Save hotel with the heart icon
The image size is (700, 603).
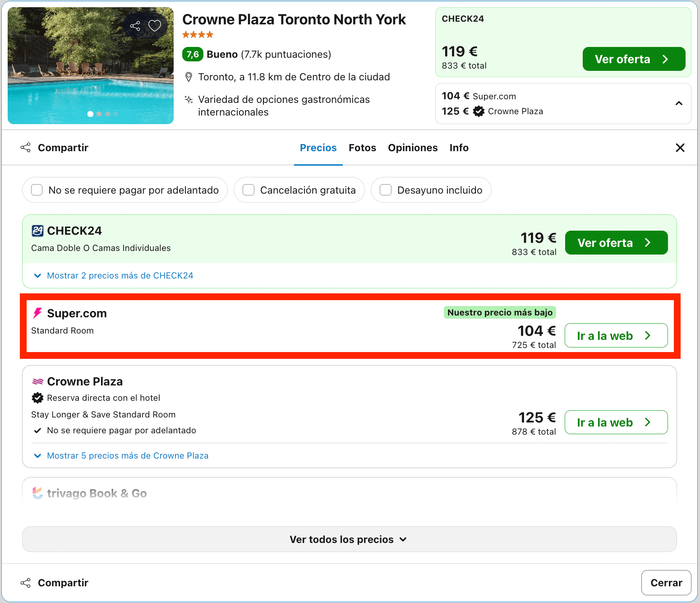point(155,26)
